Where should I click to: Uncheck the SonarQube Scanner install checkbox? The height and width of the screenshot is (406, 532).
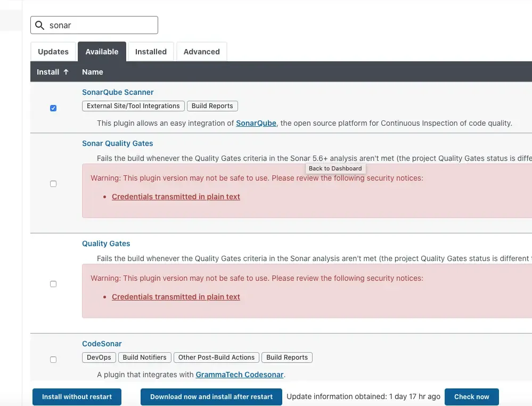click(x=53, y=108)
